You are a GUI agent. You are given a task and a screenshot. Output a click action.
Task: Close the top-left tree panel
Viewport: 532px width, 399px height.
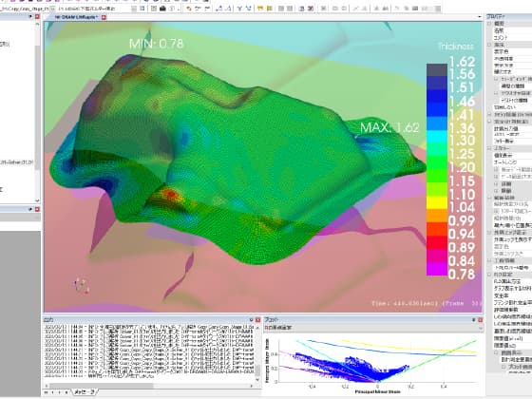point(37,16)
